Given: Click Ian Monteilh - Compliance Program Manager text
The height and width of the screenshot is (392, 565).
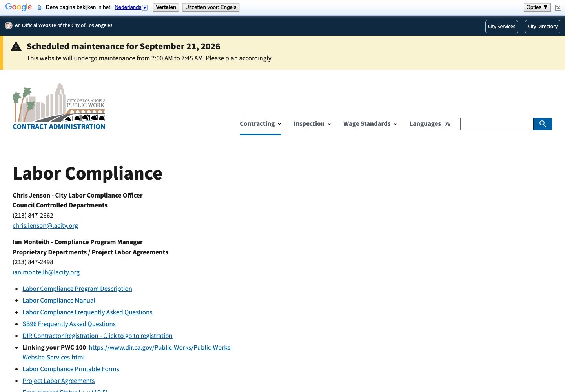Looking at the screenshot, I should pos(78,242).
